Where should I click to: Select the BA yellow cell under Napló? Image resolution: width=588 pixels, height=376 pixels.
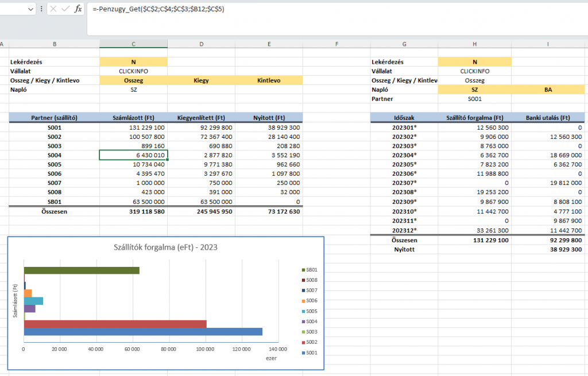click(x=548, y=90)
